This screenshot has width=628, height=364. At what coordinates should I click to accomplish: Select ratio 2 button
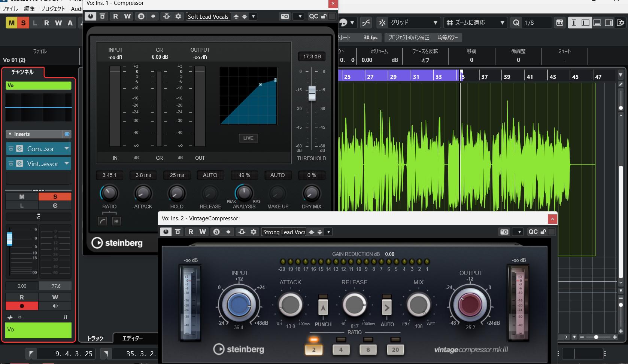coord(314,349)
